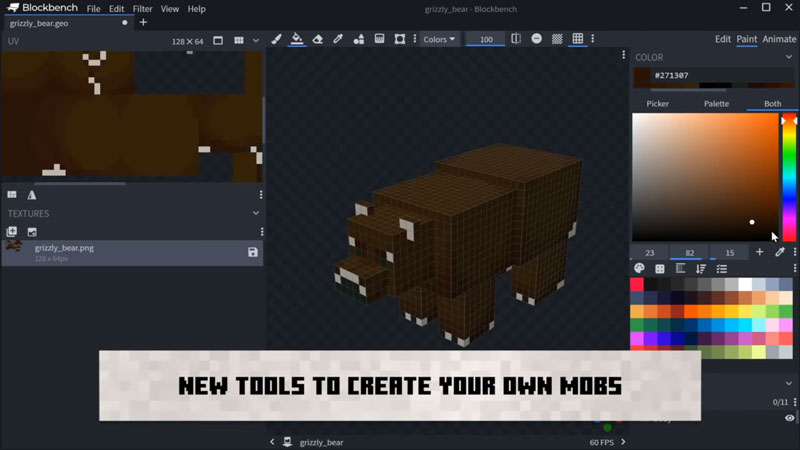Screen dimensions: 800x450
Task: Open the Colors fill mode dropdown
Action: pyautogui.click(x=439, y=39)
